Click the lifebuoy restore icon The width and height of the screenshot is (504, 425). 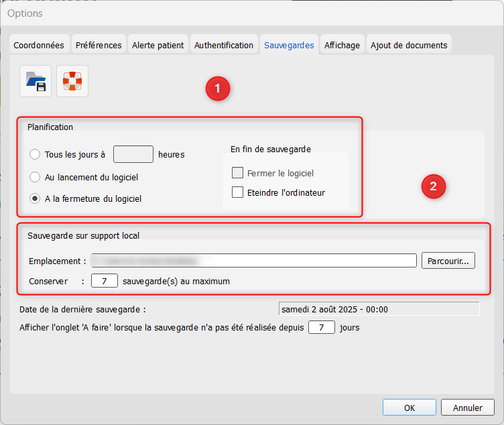click(x=72, y=81)
